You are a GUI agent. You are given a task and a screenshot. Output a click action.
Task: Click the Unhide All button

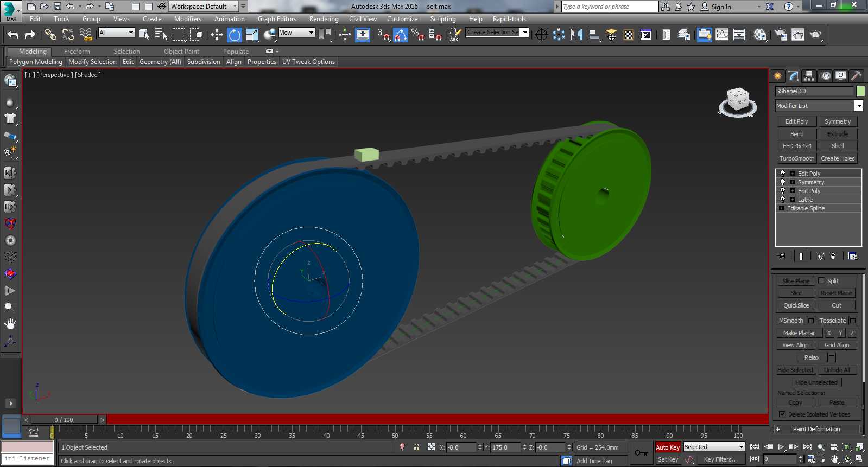(837, 370)
